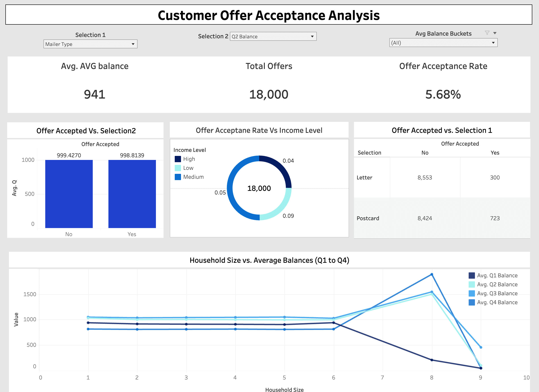Select the Q4 Balance peak point at household 8
Image resolution: width=539 pixels, height=392 pixels.
coord(431,274)
